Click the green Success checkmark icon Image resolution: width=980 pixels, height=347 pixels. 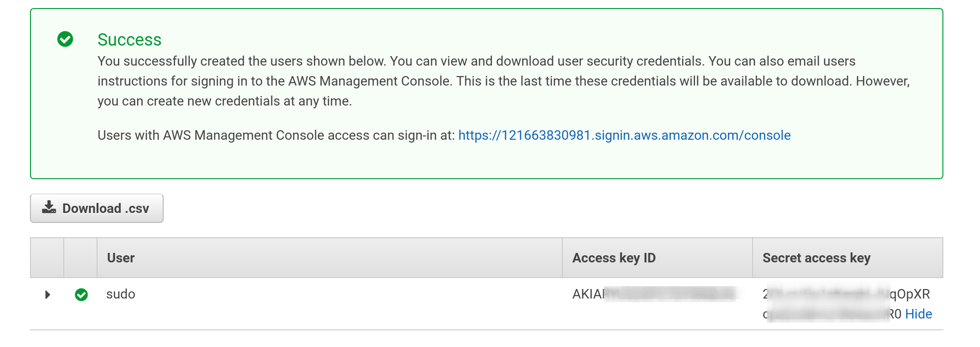tap(65, 39)
